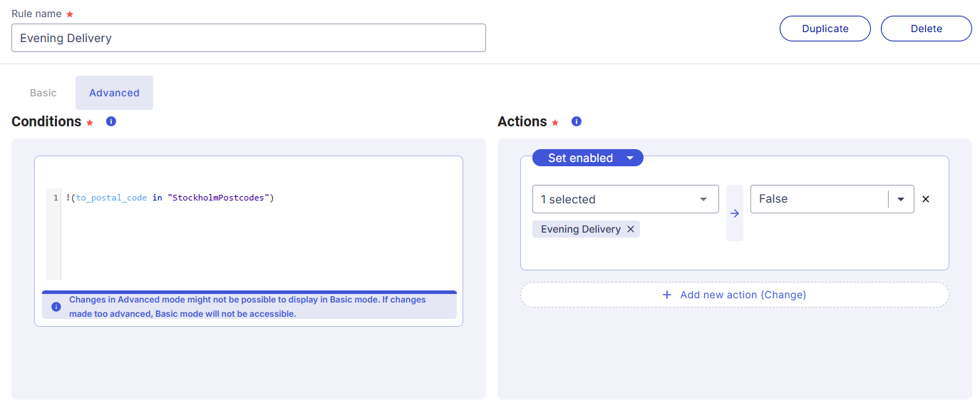Switch to the Basic tab
The image size is (980, 406).
coord(43,93)
